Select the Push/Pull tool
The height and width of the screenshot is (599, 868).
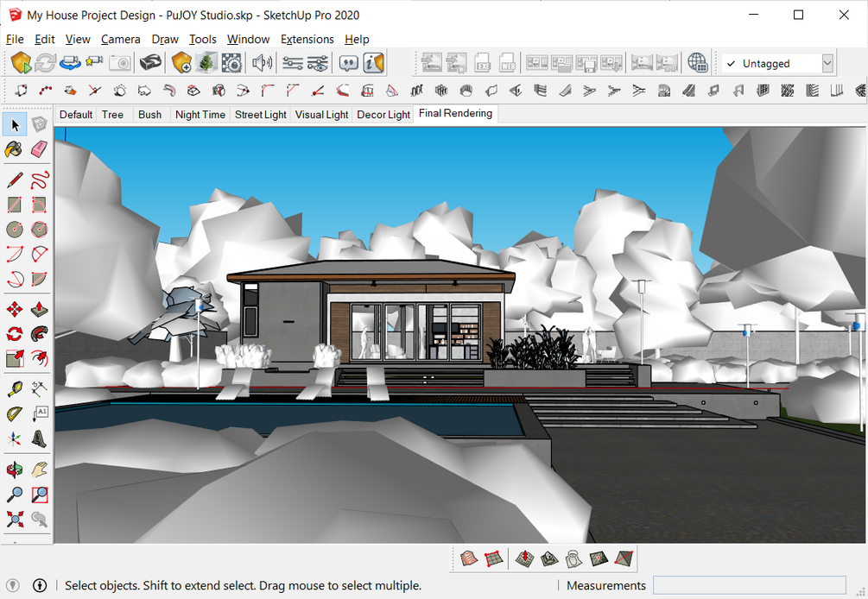click(40, 309)
